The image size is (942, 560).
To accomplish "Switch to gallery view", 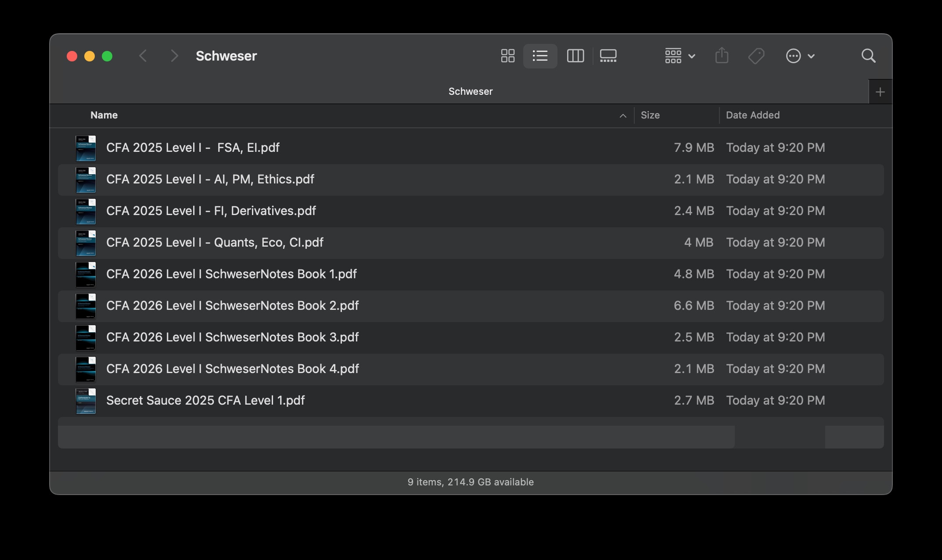I will click(608, 56).
